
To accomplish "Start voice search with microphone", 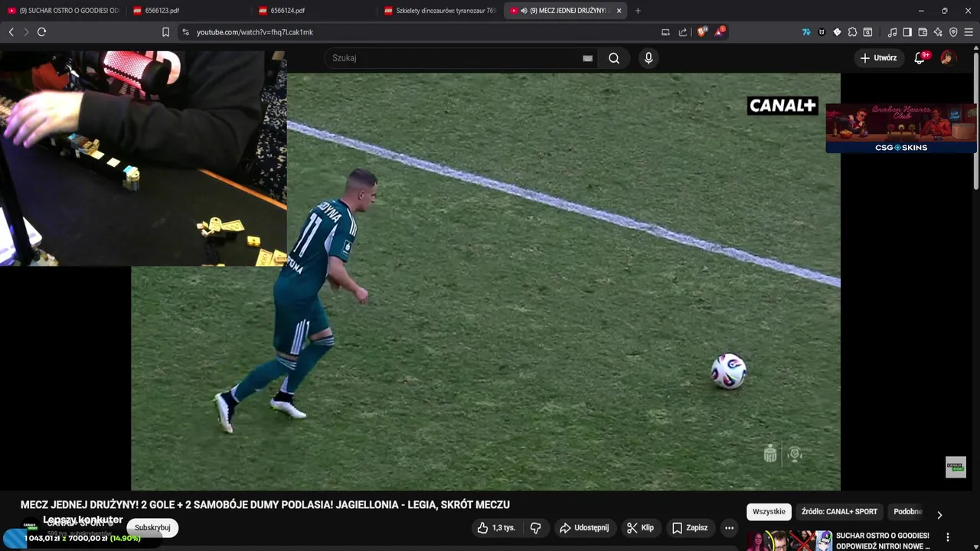I will pos(648,58).
